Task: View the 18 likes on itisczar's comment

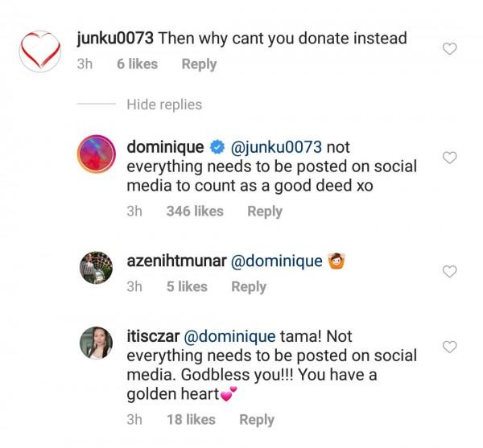Action: click(191, 419)
